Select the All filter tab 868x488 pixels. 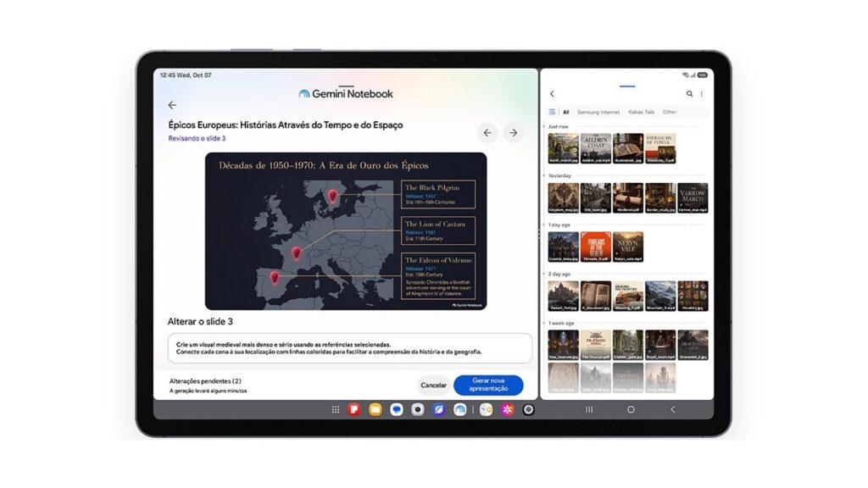tap(565, 112)
